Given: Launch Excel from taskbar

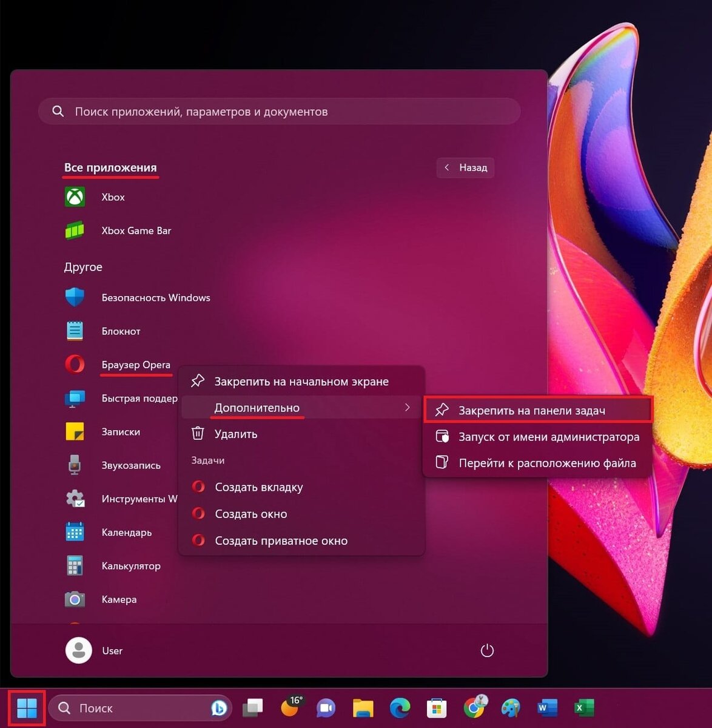Looking at the screenshot, I should 584,708.
